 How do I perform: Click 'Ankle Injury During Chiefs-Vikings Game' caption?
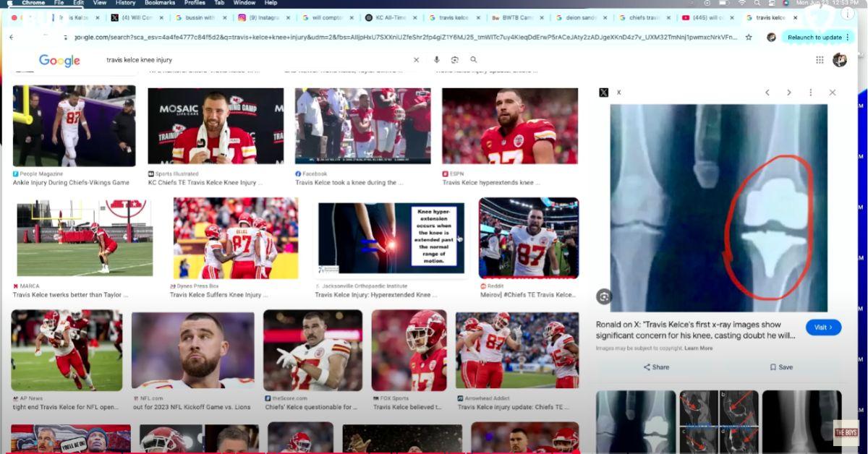point(71,183)
